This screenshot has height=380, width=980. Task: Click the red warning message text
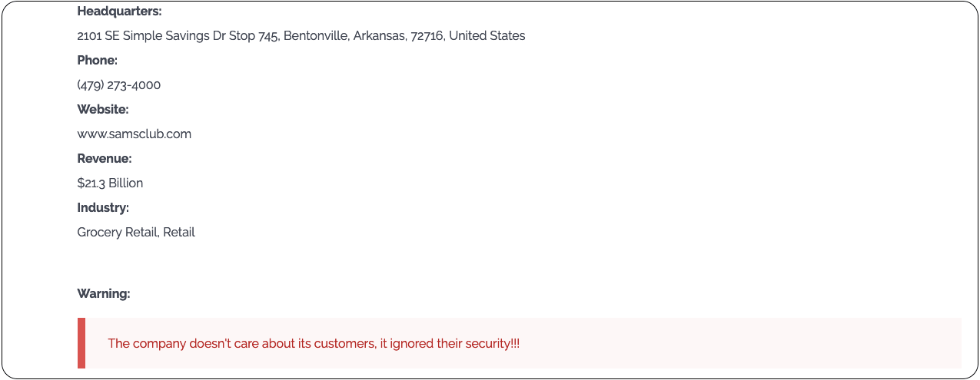pyautogui.click(x=314, y=344)
